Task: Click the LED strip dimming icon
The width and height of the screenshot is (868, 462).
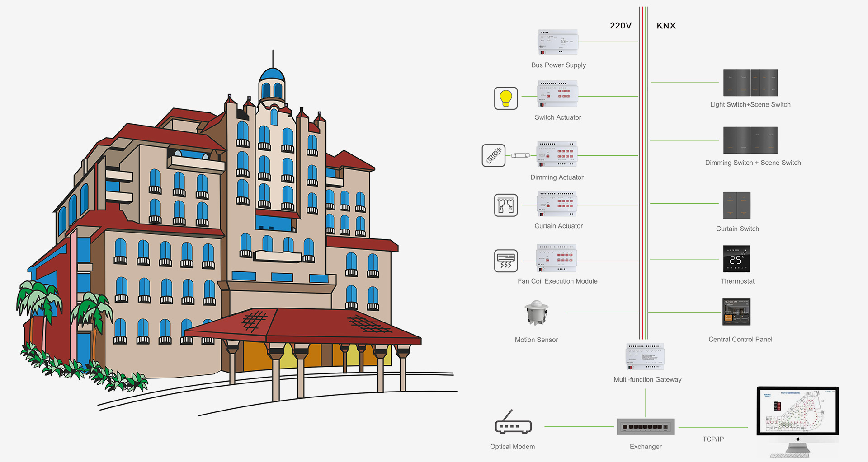Action: pos(494,155)
